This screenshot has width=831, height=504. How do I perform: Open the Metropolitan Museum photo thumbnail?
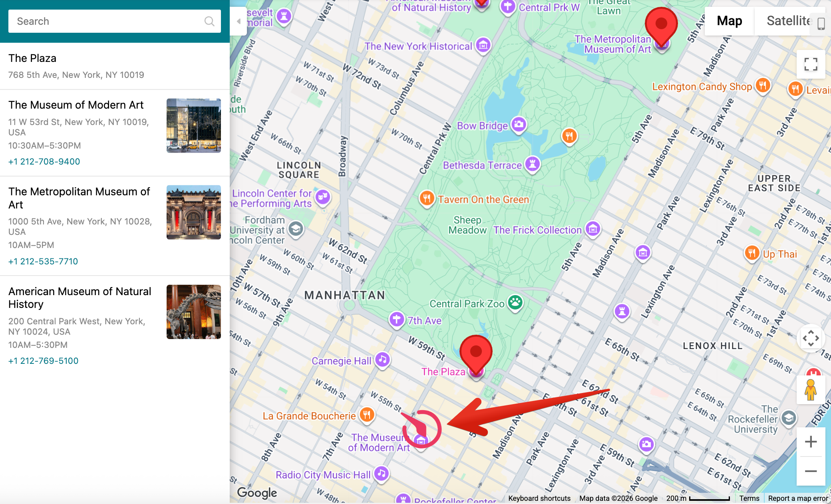194,212
